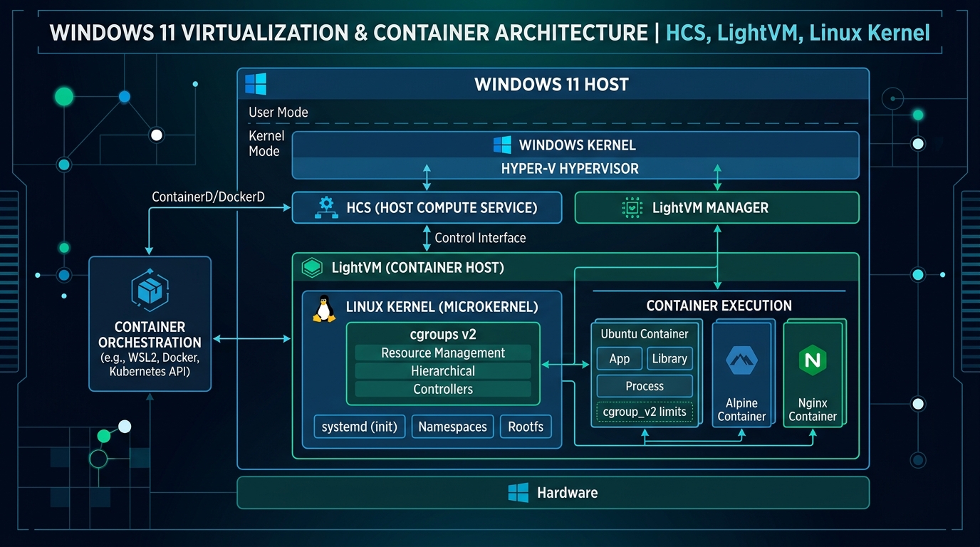Click the Controllers row under cgroups v2
The width and height of the screenshot is (980, 547).
(443, 389)
